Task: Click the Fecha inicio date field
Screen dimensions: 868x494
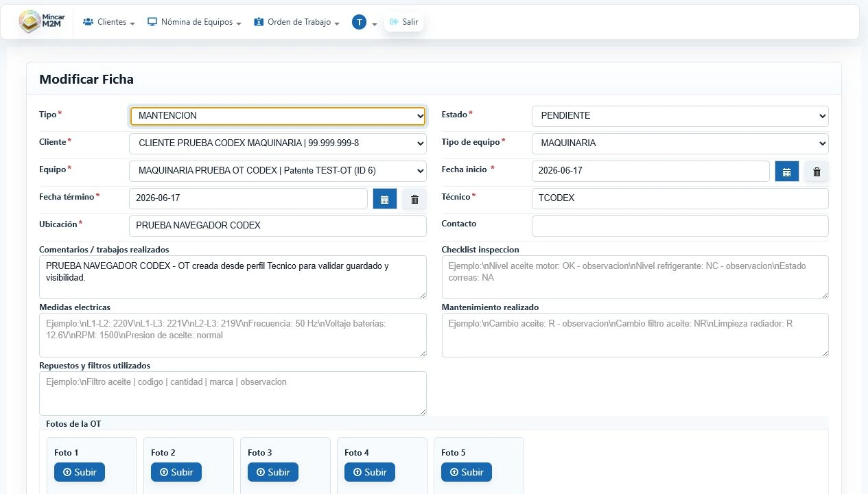Action: click(650, 171)
